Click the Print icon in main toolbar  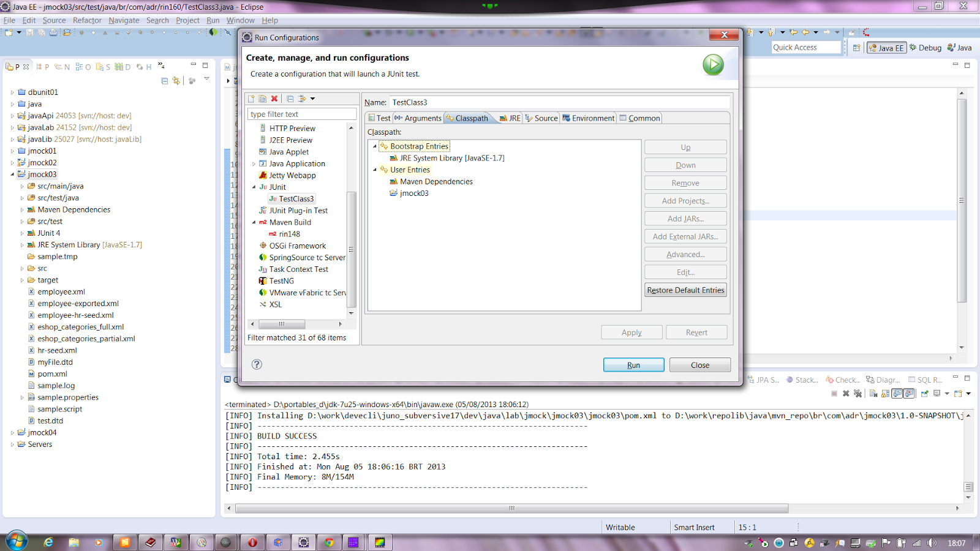[x=53, y=32]
